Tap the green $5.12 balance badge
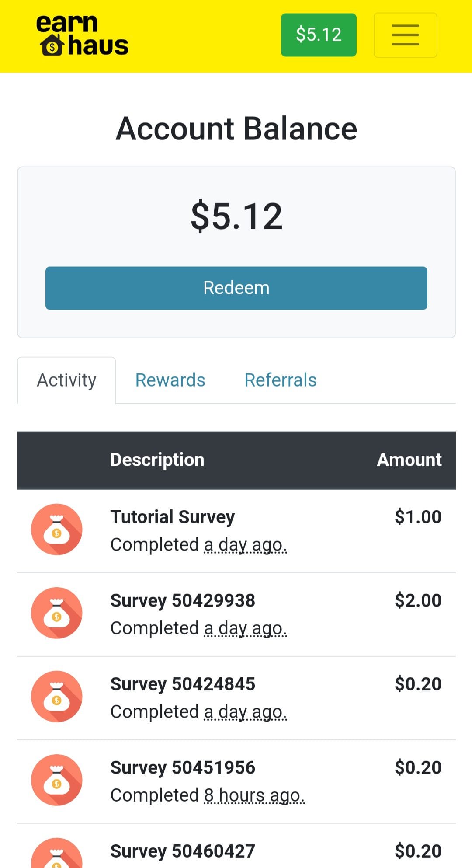Screen dimensions: 472x868 [x=319, y=35]
